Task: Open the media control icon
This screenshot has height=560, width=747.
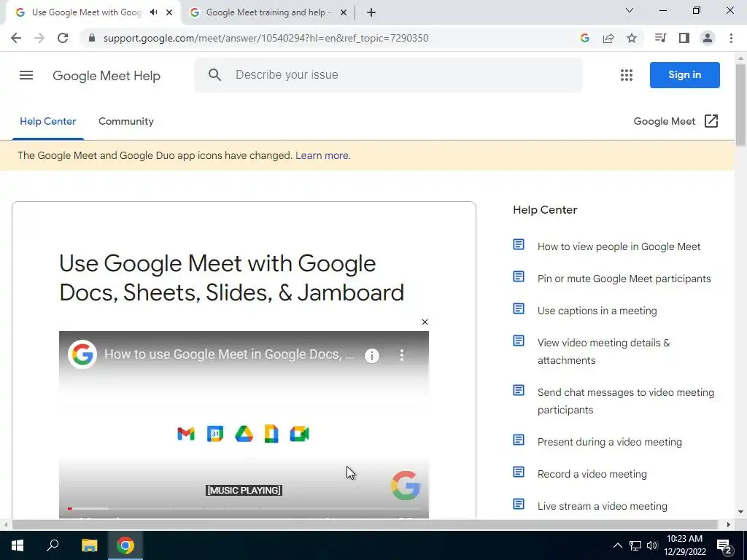Action: 660,38
